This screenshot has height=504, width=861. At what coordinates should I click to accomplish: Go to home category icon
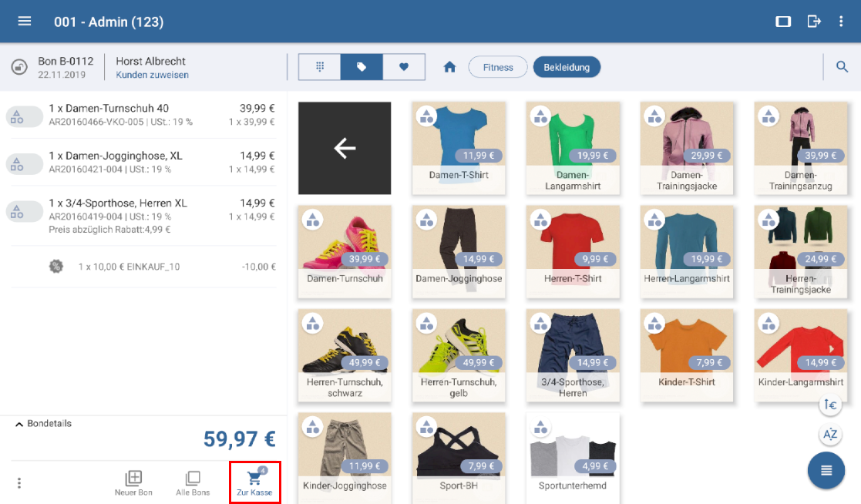tap(450, 67)
